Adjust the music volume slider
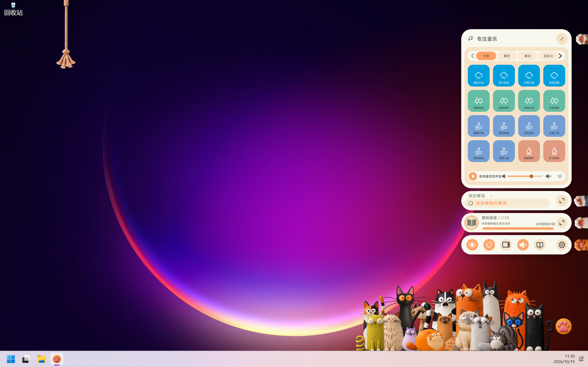588x367 pixels. click(x=525, y=176)
